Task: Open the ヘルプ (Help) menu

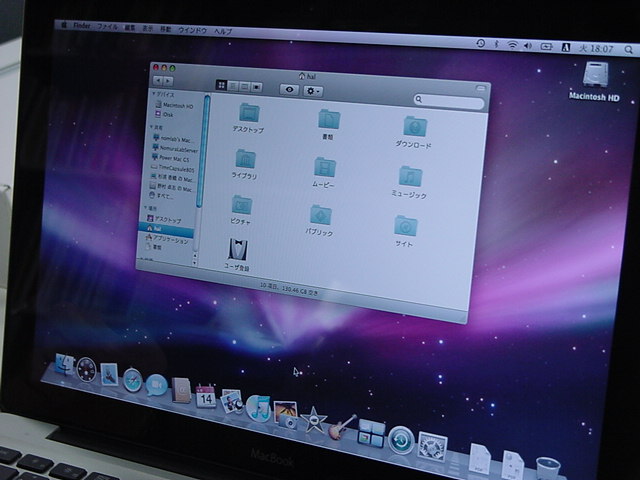Action: tap(222, 30)
